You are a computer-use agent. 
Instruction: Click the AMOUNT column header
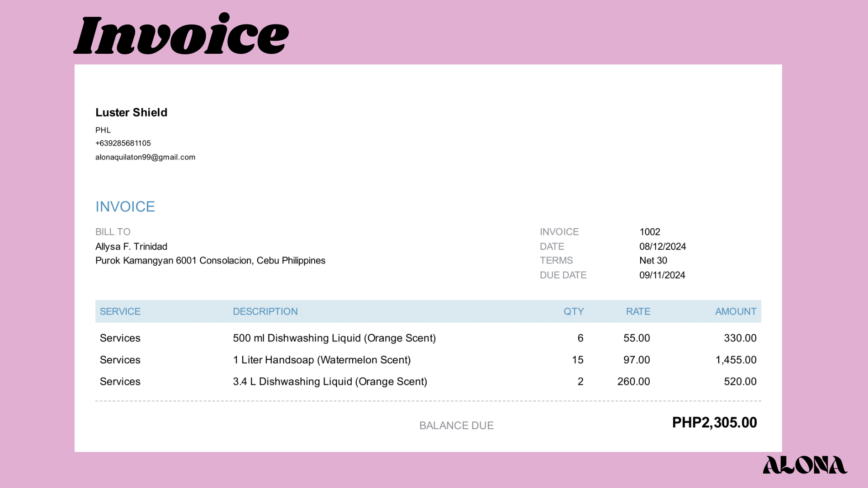pyautogui.click(x=735, y=311)
